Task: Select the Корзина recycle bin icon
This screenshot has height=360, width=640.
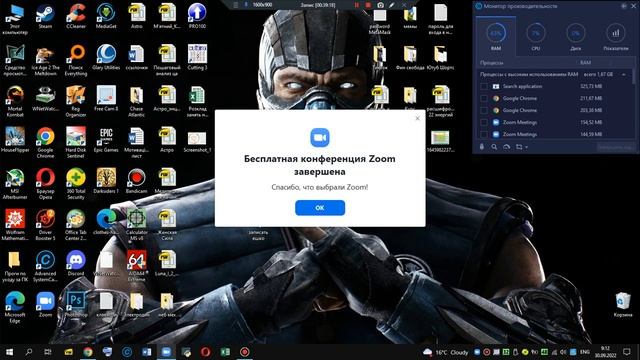Action: [622, 304]
